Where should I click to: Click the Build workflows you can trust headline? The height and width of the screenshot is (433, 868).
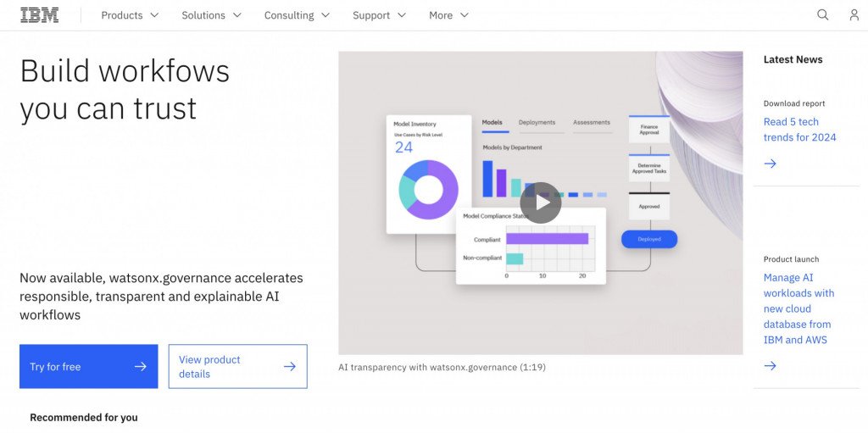125,89
